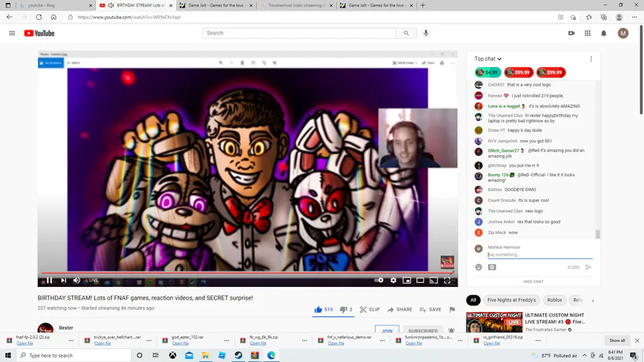Click the YouTube search field
Screen dimensions: 644x362
click(299, 33)
